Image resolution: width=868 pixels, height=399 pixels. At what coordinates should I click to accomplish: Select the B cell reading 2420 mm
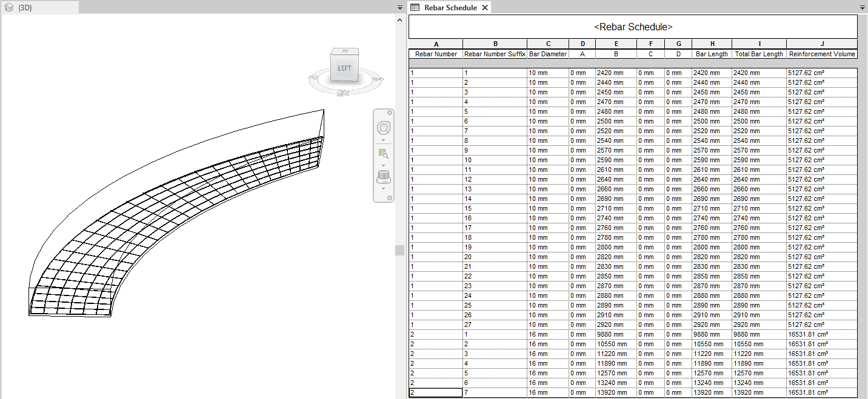coord(616,73)
